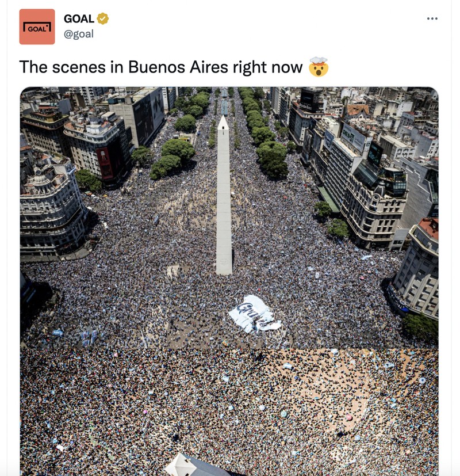
Task: Open the three-dot more options menu
Action: 432,18
